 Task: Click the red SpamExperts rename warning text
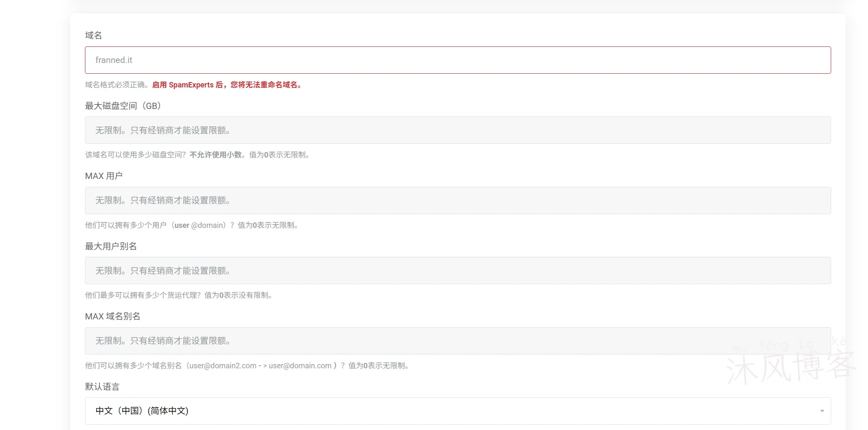point(228,85)
